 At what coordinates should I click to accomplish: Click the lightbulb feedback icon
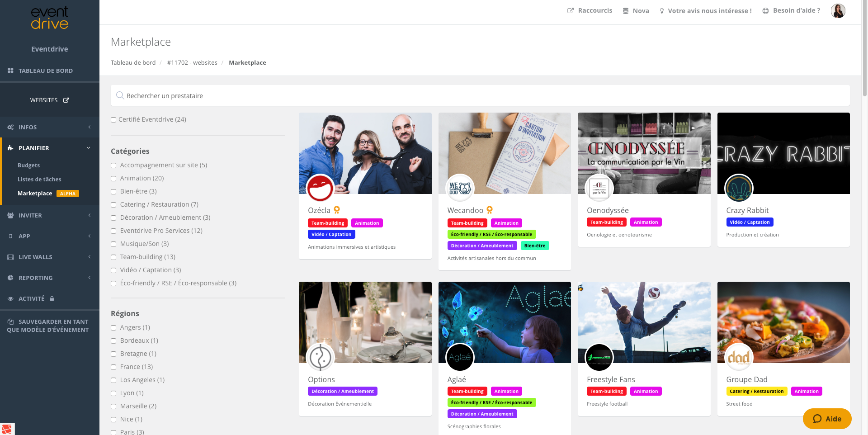(662, 11)
